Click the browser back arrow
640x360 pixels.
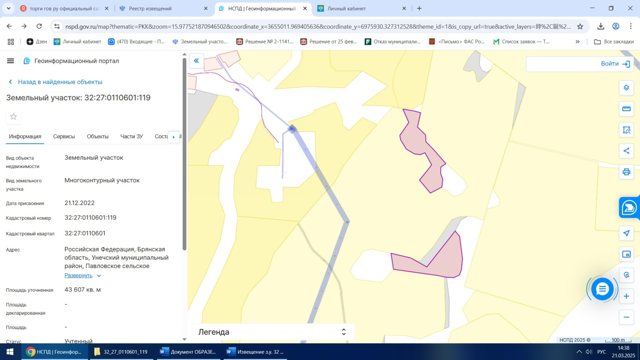click(9, 26)
